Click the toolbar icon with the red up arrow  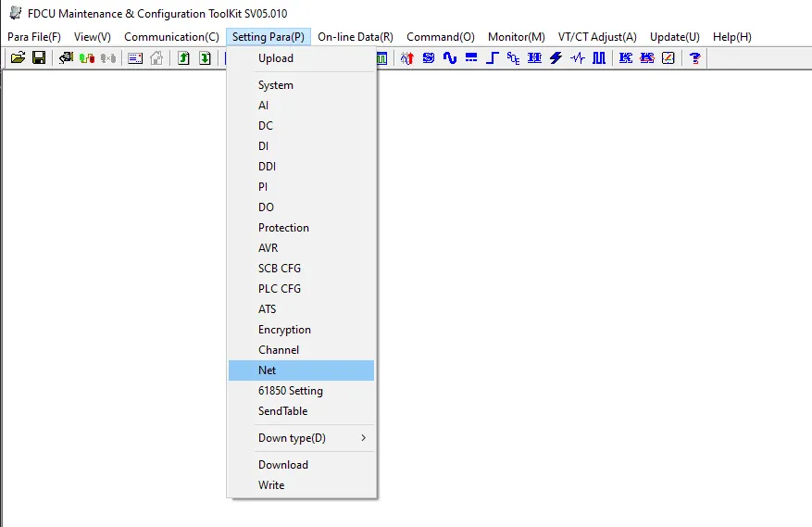[407, 57]
